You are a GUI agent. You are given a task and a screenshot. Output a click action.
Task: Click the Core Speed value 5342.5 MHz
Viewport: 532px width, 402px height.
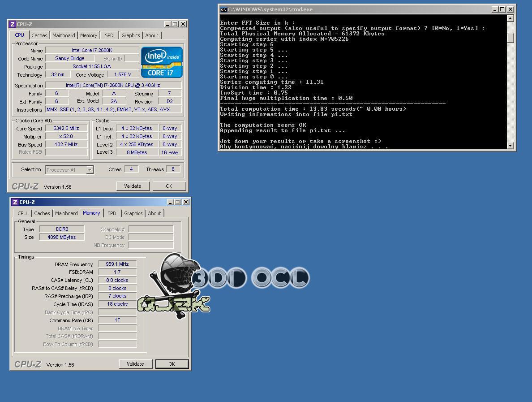tap(66, 128)
